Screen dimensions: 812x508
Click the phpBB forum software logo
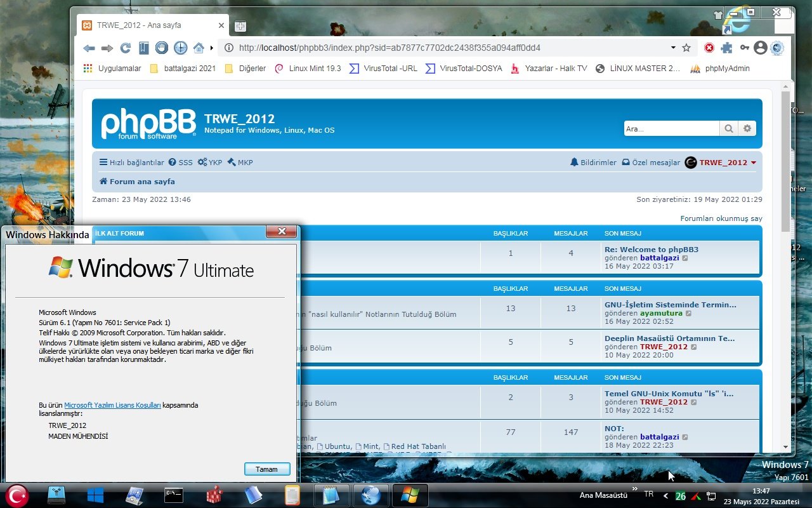point(148,123)
